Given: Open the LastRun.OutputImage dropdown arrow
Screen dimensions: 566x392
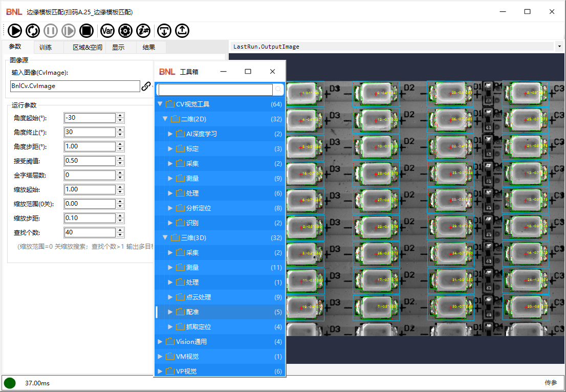Looking at the screenshot, I should tap(559, 47).
